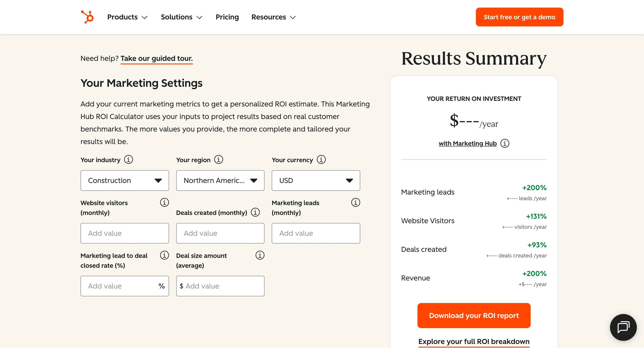The width and height of the screenshot is (644, 348).
Task: Expand the Products menu
Action: pos(127,17)
